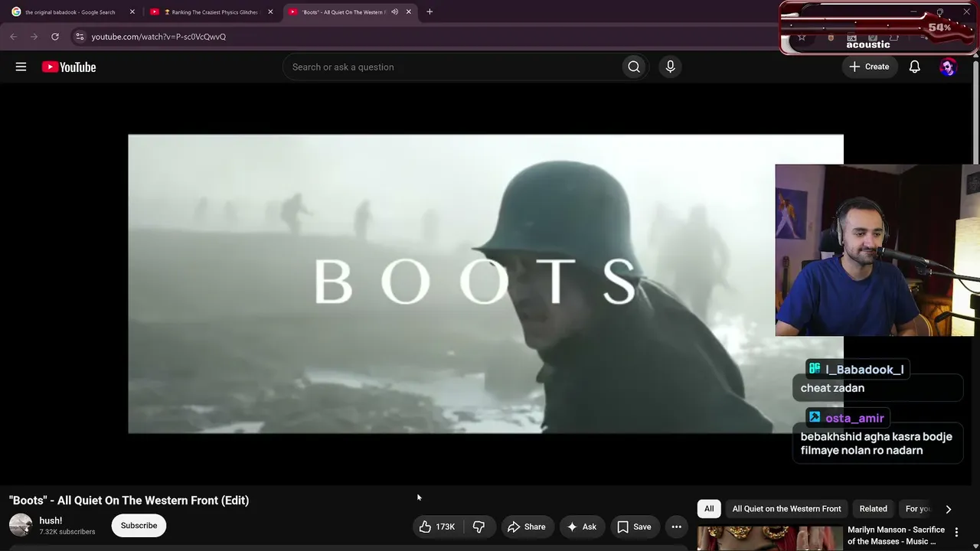Open the notifications bell
The image size is (980, 551).
click(914, 67)
